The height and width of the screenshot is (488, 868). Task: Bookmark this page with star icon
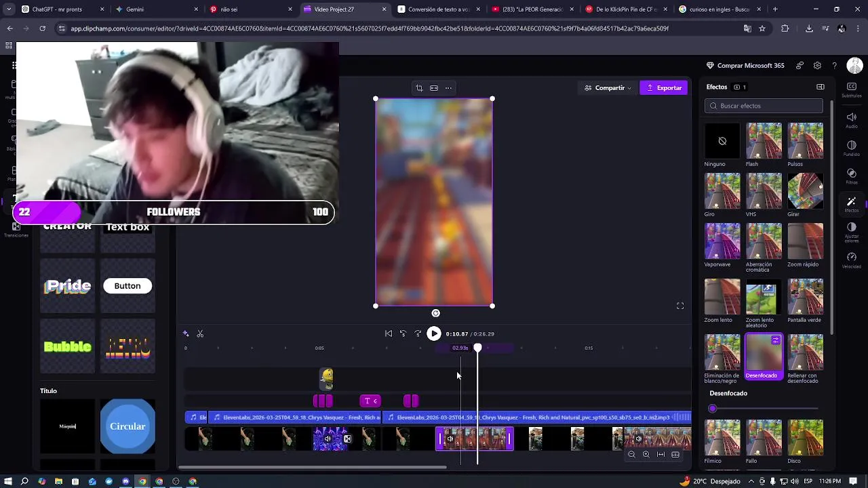tap(762, 28)
